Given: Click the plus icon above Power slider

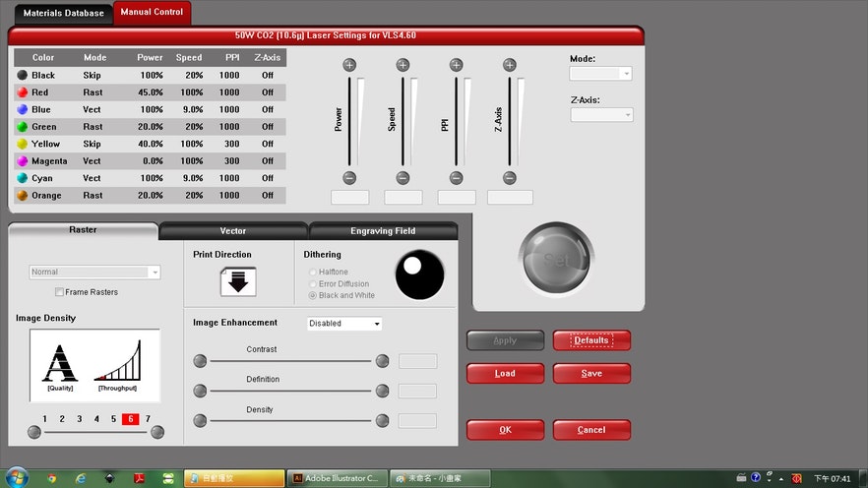Looking at the screenshot, I should point(349,65).
